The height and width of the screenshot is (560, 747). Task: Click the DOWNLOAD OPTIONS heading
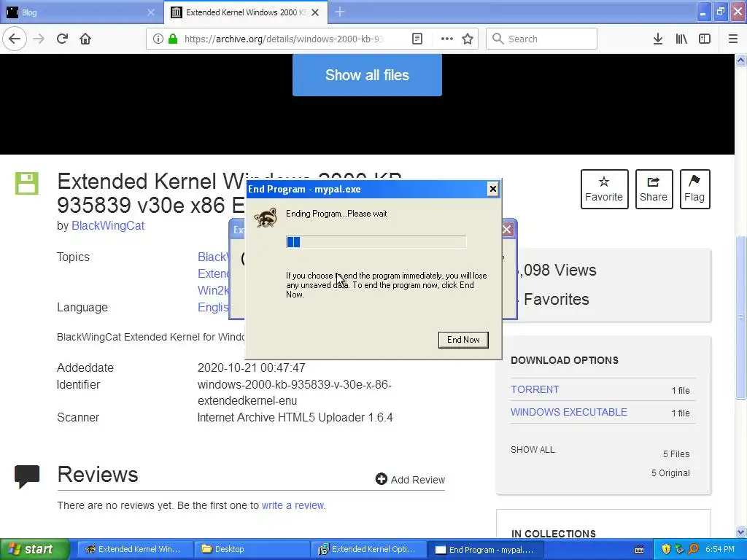[565, 360]
